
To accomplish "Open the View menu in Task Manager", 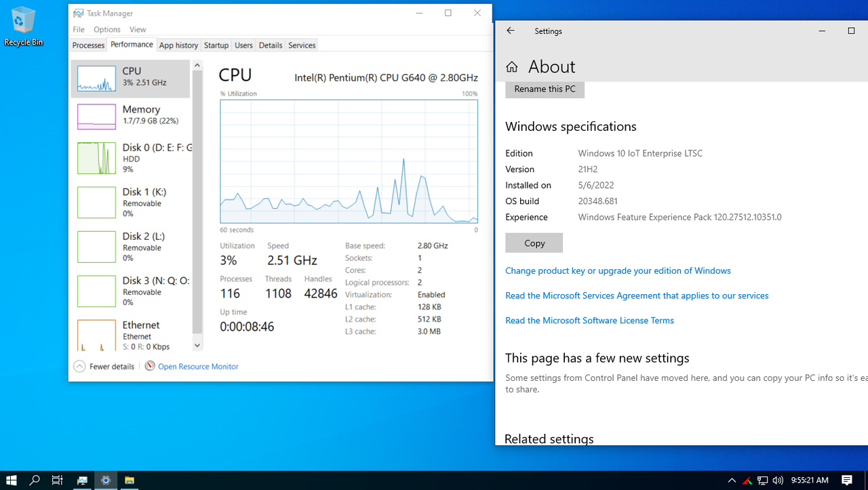I will tap(138, 29).
